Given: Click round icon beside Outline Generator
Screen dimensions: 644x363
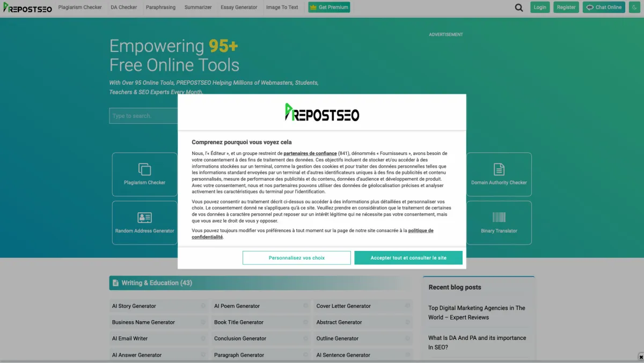Looking at the screenshot, I should tap(408, 338).
